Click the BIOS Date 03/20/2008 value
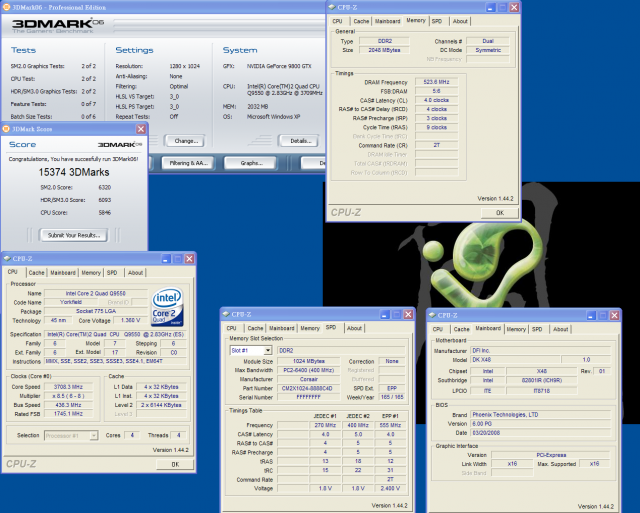This screenshot has height=513, width=640. (x=541, y=433)
